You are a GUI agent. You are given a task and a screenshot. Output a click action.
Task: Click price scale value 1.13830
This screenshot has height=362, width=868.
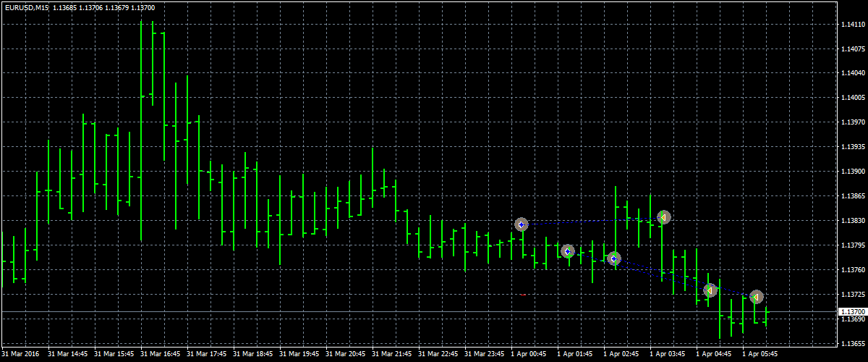853,221
